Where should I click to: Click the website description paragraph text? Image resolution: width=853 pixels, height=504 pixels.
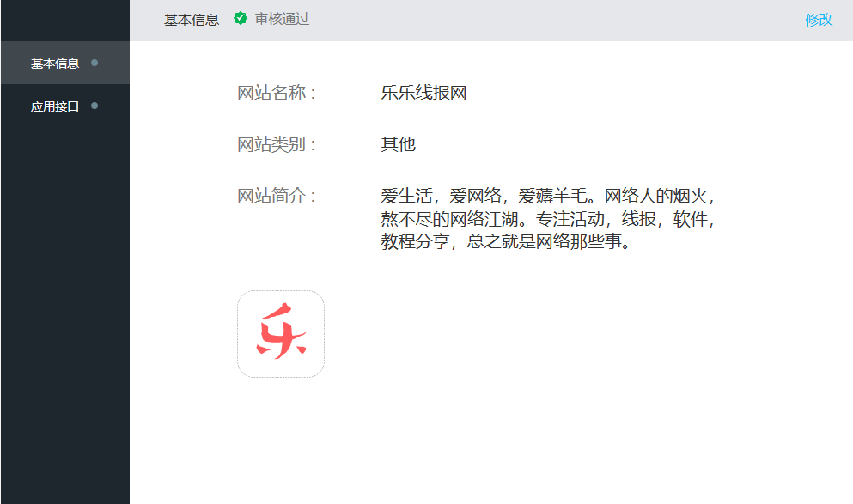click(550, 219)
